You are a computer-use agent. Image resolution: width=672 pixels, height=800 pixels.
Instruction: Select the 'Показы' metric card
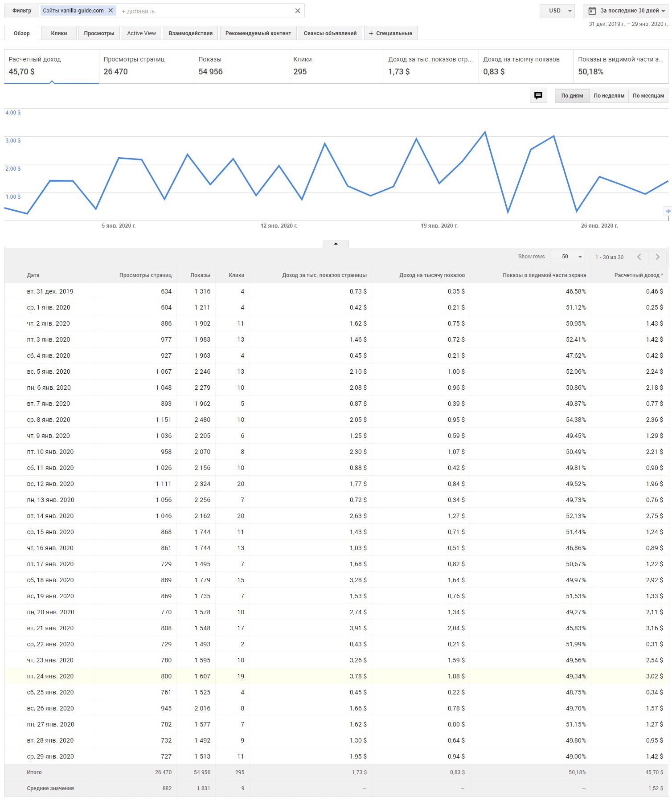(x=242, y=66)
